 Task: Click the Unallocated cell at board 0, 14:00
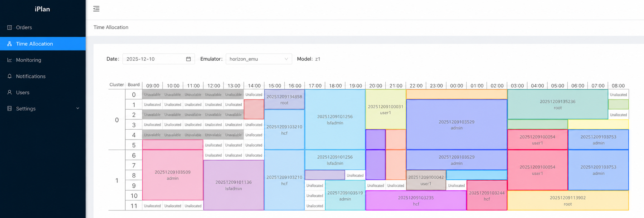tap(254, 95)
